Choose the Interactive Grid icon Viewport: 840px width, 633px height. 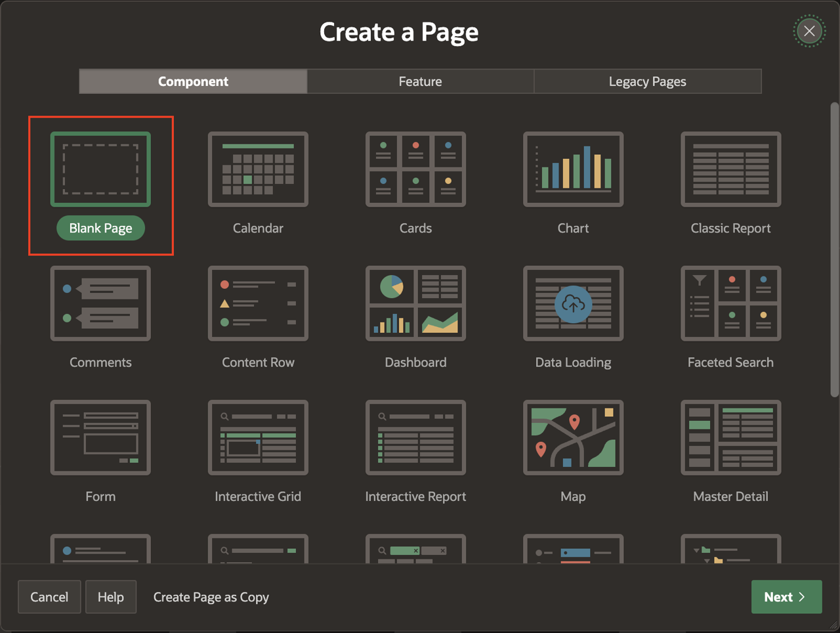[258, 437]
